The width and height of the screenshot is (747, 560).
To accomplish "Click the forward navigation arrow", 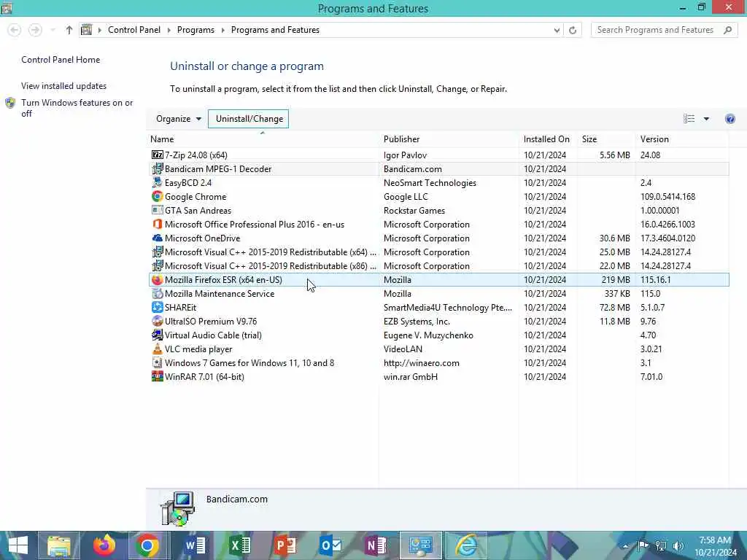I will pyautogui.click(x=35, y=30).
